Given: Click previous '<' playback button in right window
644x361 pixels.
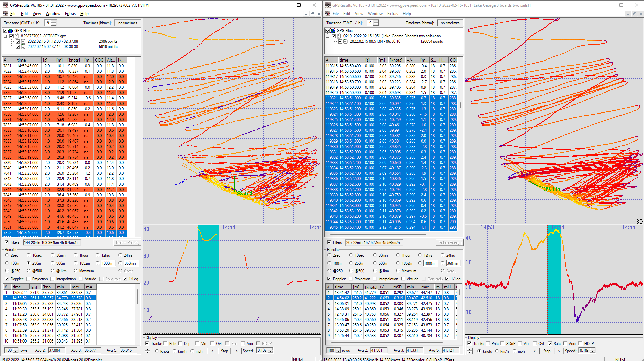Looking at the screenshot, I should coord(534,351).
